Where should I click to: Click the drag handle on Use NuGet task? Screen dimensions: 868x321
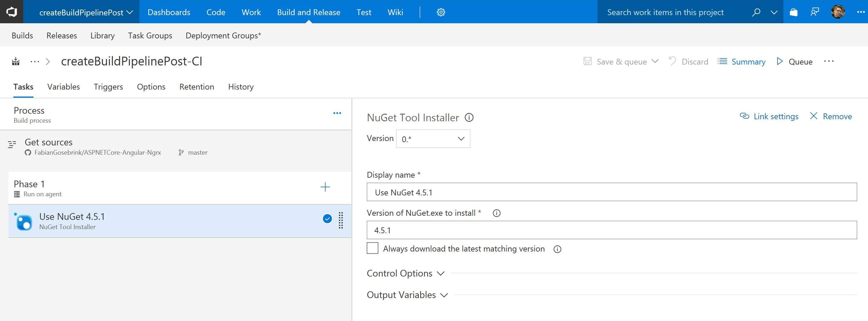[x=341, y=220]
